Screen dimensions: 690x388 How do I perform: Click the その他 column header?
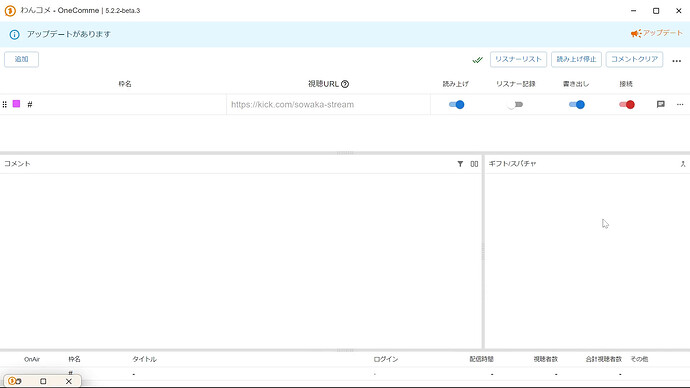639,359
